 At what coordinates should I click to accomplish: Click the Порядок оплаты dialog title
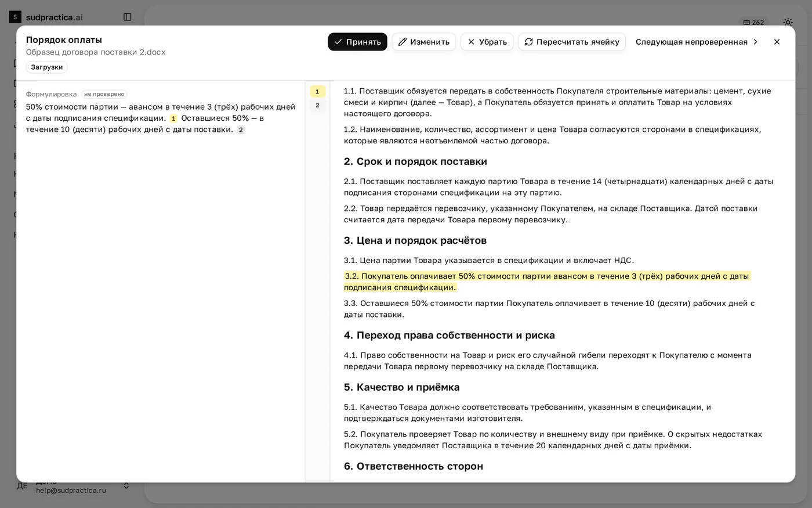(x=64, y=40)
